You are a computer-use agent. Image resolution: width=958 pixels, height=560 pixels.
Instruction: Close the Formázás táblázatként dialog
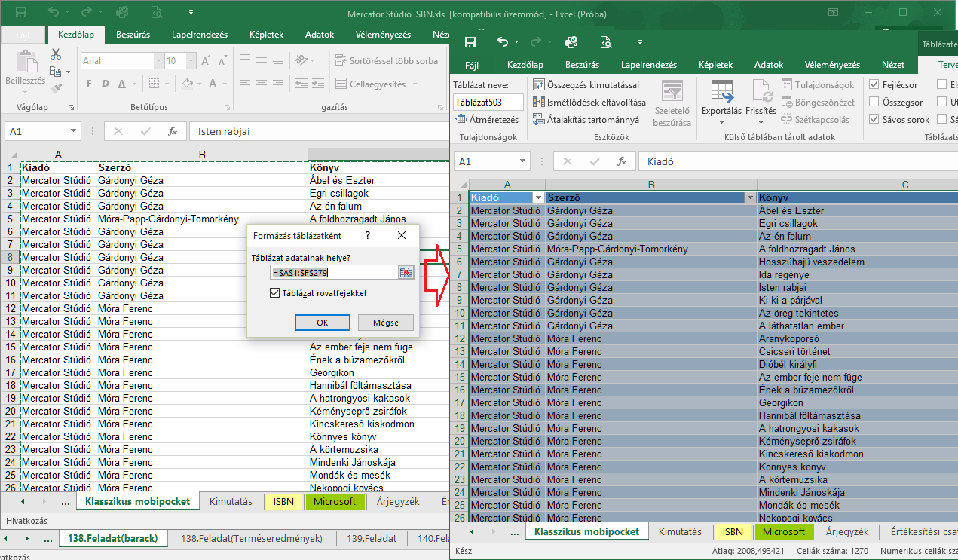point(401,235)
